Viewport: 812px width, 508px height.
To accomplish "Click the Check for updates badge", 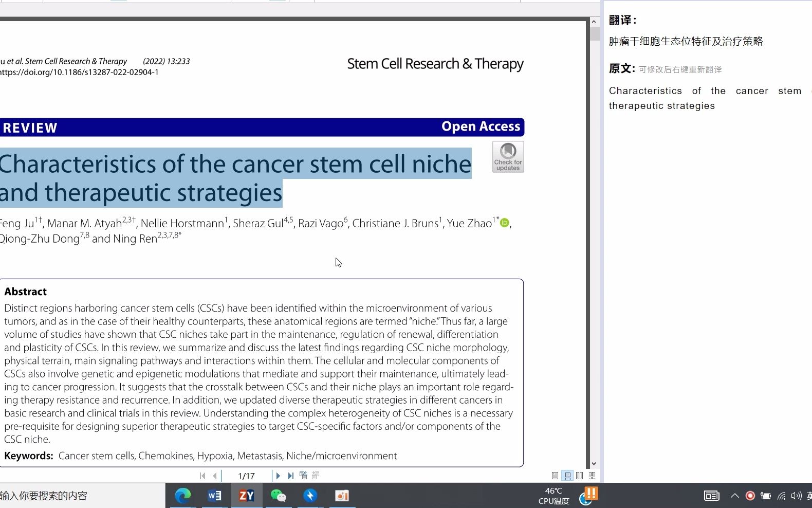I will [508, 157].
